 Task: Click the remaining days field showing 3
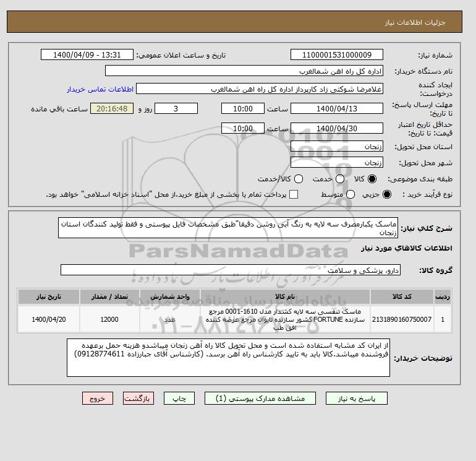click(x=176, y=108)
